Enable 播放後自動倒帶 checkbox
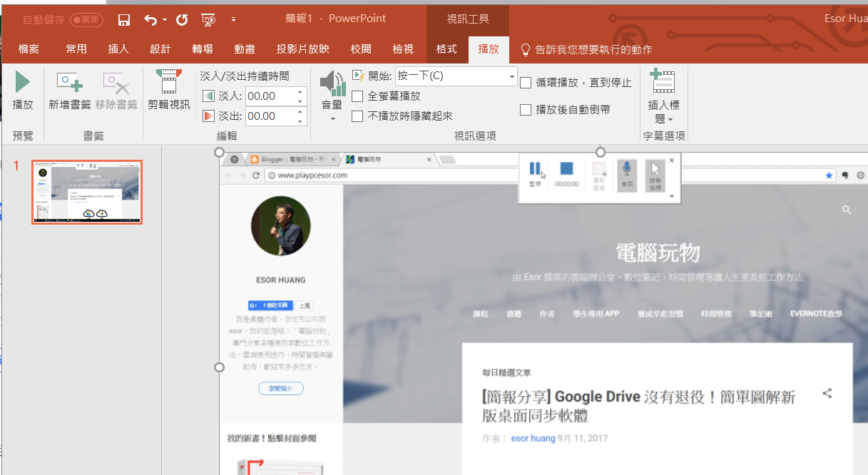Viewport: 868px width, 475px height. click(x=526, y=110)
